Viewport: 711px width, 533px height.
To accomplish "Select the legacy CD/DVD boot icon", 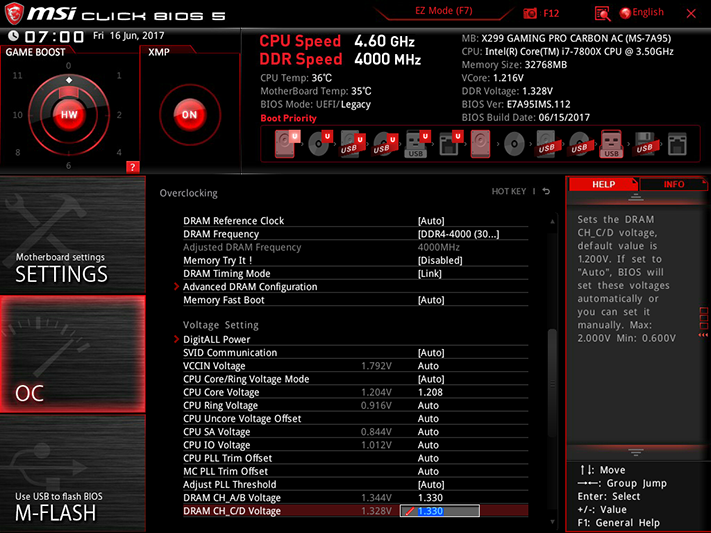I will (514, 144).
